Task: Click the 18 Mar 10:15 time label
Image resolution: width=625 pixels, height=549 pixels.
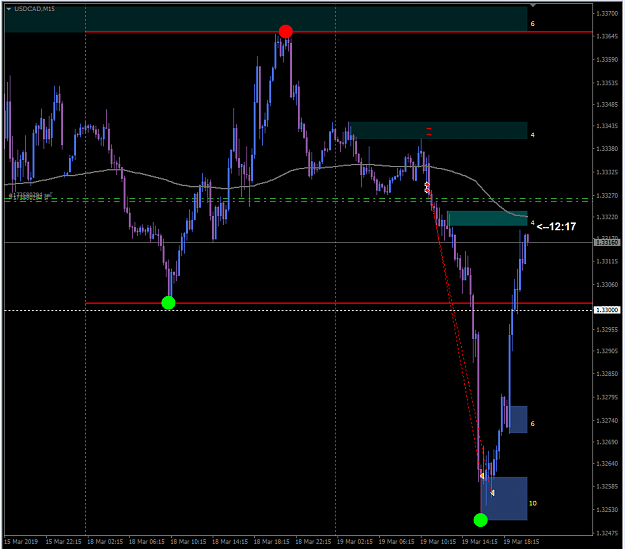Action: (x=188, y=541)
